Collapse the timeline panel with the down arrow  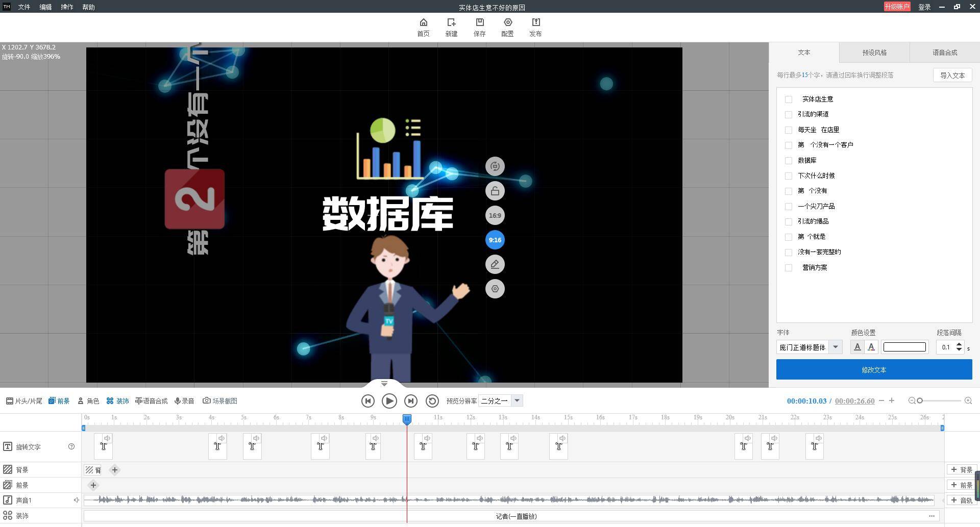(384, 384)
